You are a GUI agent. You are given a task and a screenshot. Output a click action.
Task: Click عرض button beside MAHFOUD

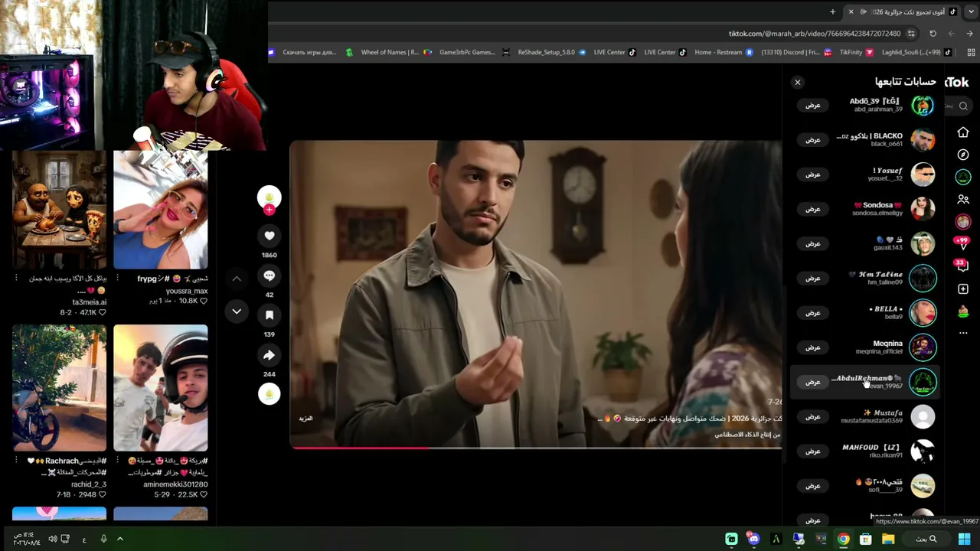(813, 451)
